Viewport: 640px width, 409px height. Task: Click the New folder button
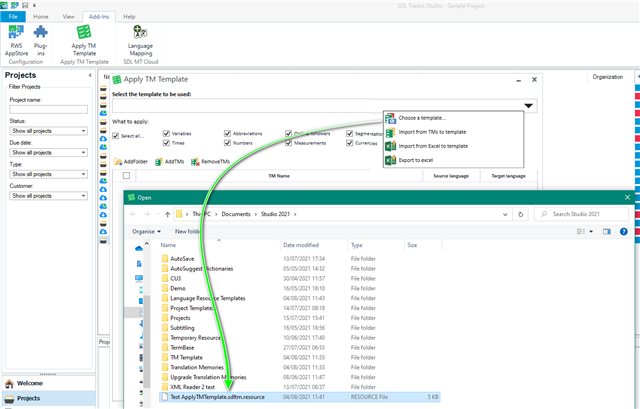click(x=187, y=231)
